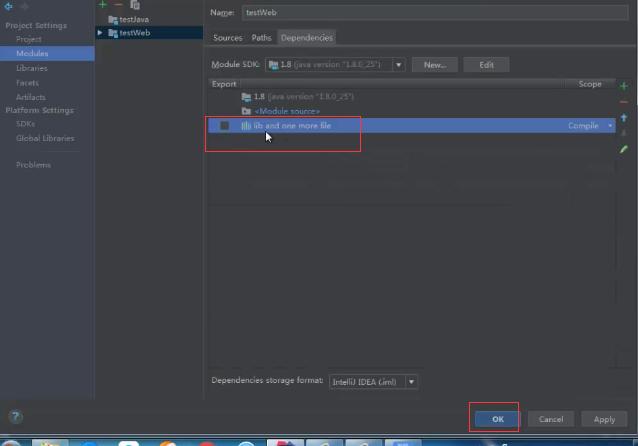
Task: Click the Export column header
Action: click(224, 84)
